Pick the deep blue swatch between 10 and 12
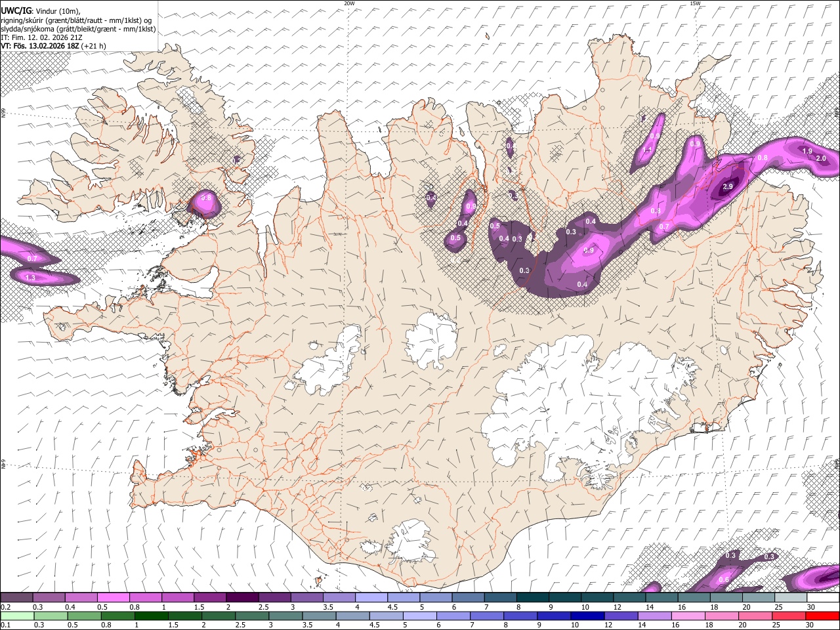Image resolution: width=840 pixels, height=630 pixels. tap(587, 616)
